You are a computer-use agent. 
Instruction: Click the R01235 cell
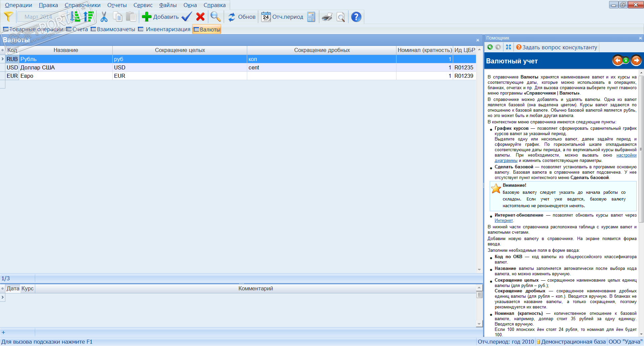[x=464, y=67]
